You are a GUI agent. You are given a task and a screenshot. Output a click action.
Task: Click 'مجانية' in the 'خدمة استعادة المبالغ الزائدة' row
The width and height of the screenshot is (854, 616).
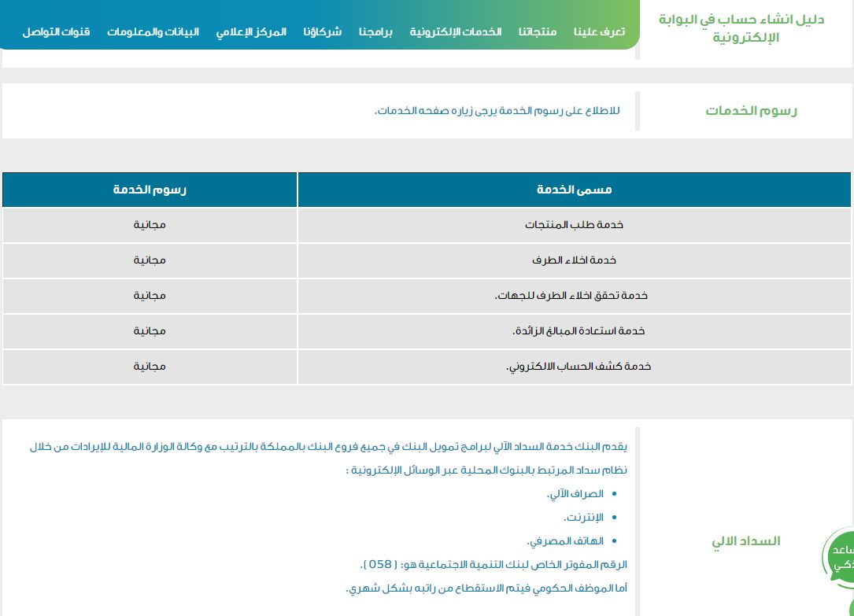150,331
